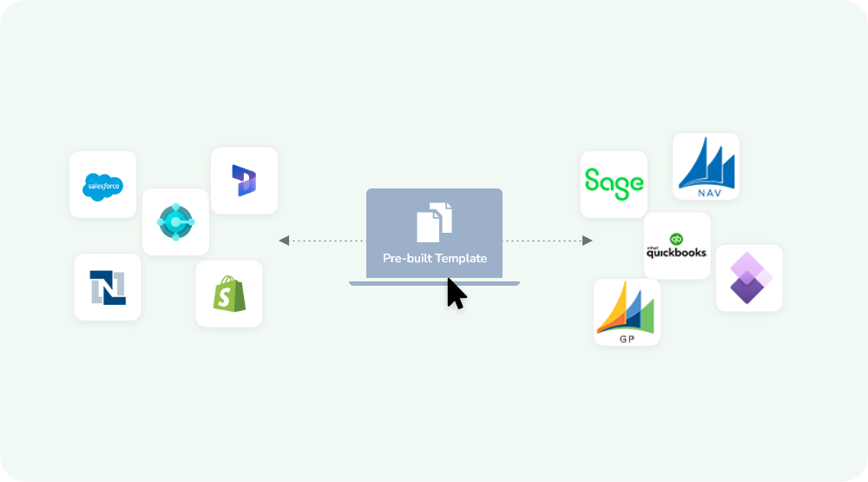This screenshot has height=482, width=868.
Task: Open the teal Business Central icon
Action: [x=175, y=222]
